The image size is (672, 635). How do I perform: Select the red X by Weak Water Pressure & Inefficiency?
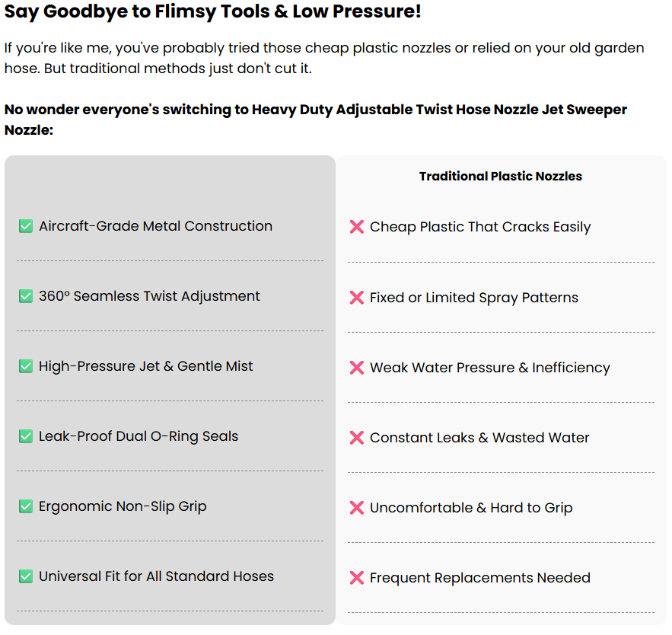click(x=357, y=368)
